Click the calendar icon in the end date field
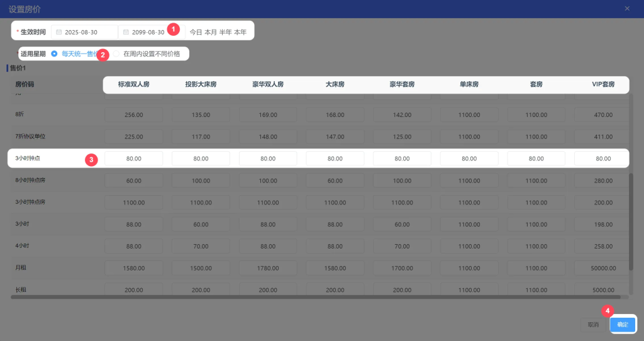Image resolution: width=644 pixels, height=341 pixels. tap(126, 32)
